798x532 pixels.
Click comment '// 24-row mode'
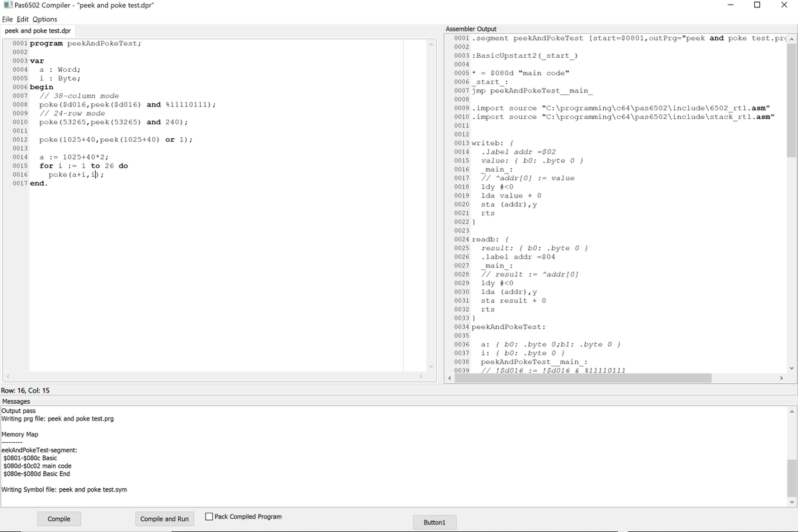click(x=72, y=113)
